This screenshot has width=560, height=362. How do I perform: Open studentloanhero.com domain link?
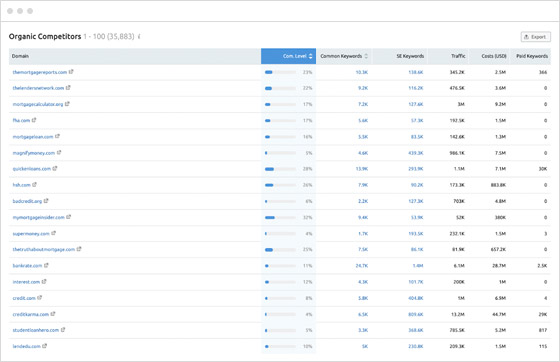(x=36, y=330)
